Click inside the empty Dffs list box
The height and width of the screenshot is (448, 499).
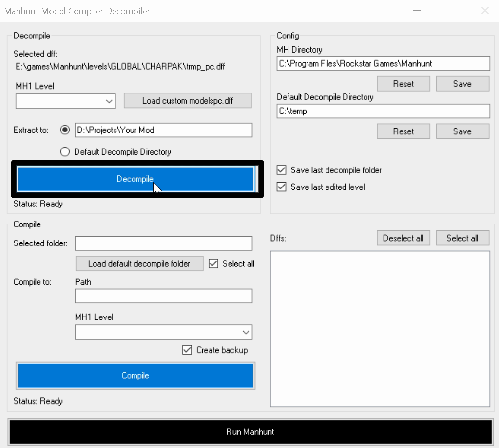(x=380, y=329)
